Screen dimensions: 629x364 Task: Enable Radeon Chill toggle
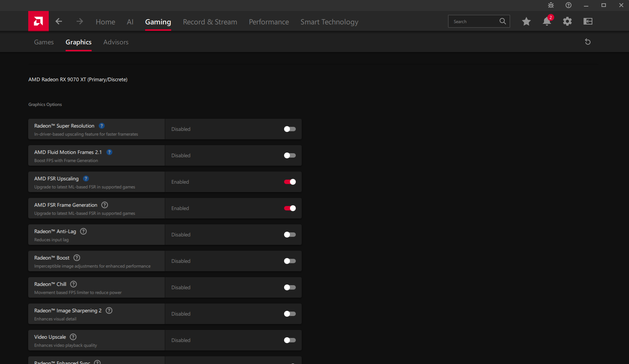[x=290, y=287]
